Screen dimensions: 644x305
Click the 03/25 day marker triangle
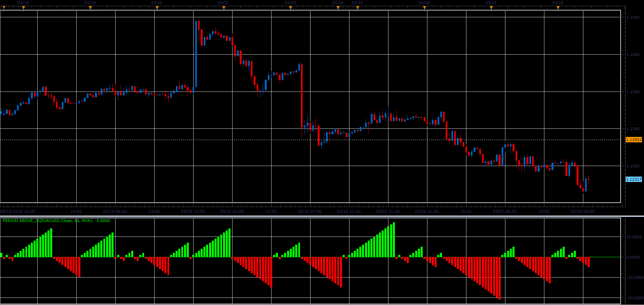point(358,8)
